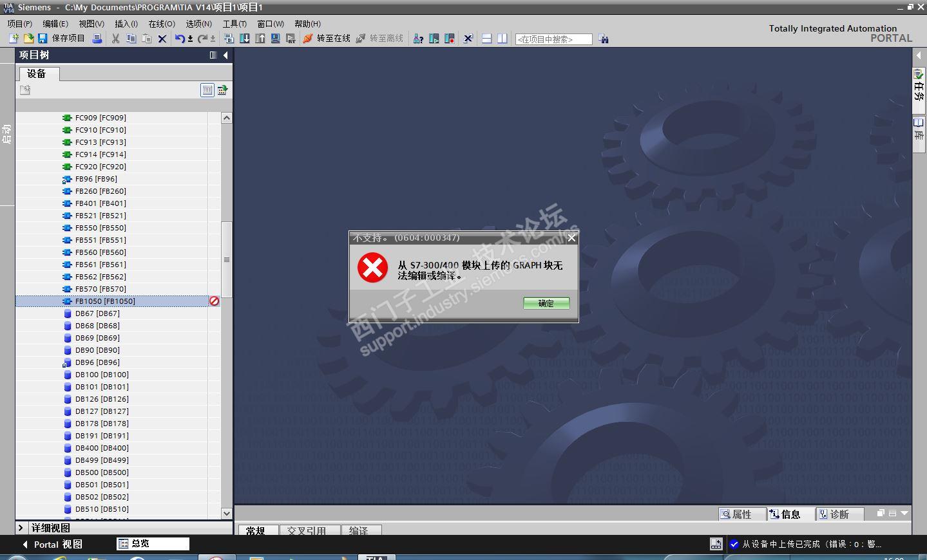
Task: Click the compile icon in toolbar
Action: coord(229,39)
